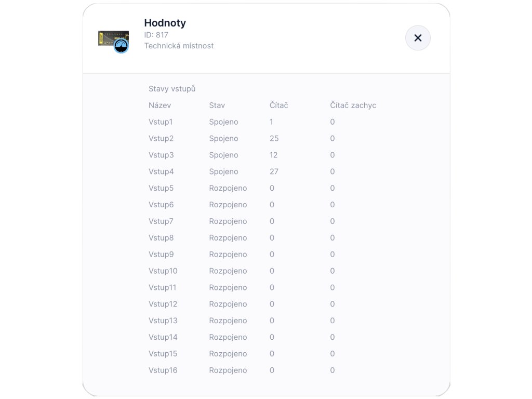Click the Spojeno state of Vstup2
Viewport: 532px width, 399px height.
click(x=223, y=139)
